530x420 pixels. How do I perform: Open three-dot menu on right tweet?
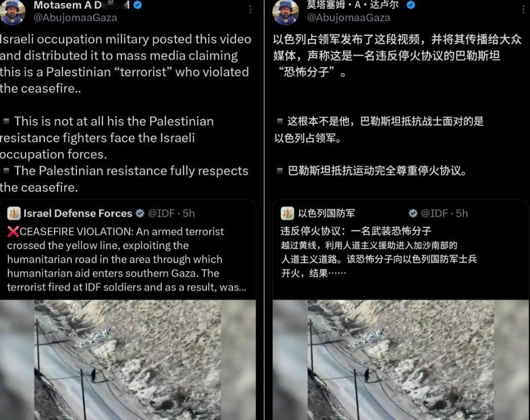(524, 10)
